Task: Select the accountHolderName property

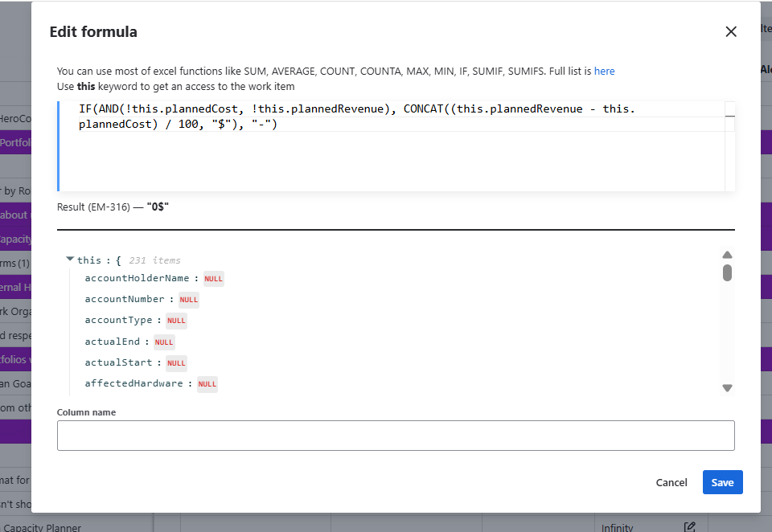Action: (137, 279)
